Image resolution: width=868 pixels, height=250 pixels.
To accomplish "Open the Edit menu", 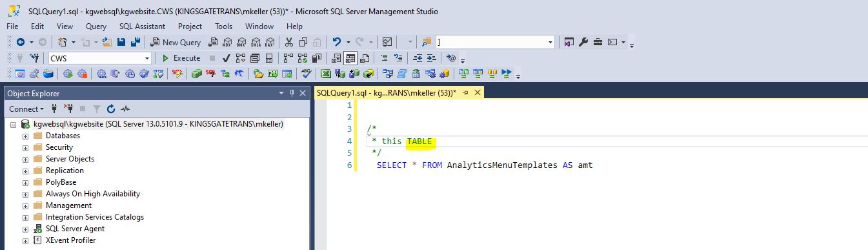I will click(x=37, y=26).
